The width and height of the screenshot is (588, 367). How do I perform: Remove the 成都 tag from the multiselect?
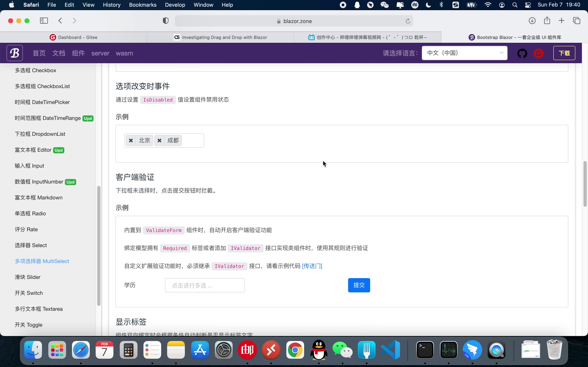pyautogui.click(x=159, y=140)
